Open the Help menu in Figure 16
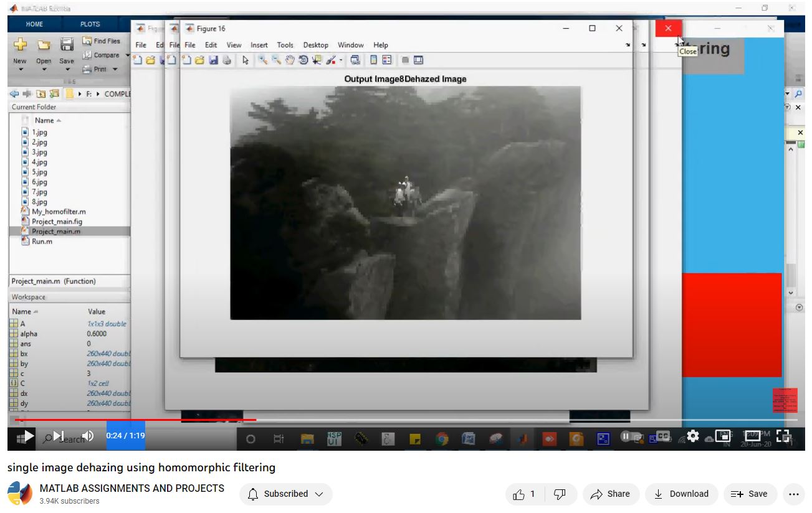Viewport: 812px width, 513px height. pos(381,45)
